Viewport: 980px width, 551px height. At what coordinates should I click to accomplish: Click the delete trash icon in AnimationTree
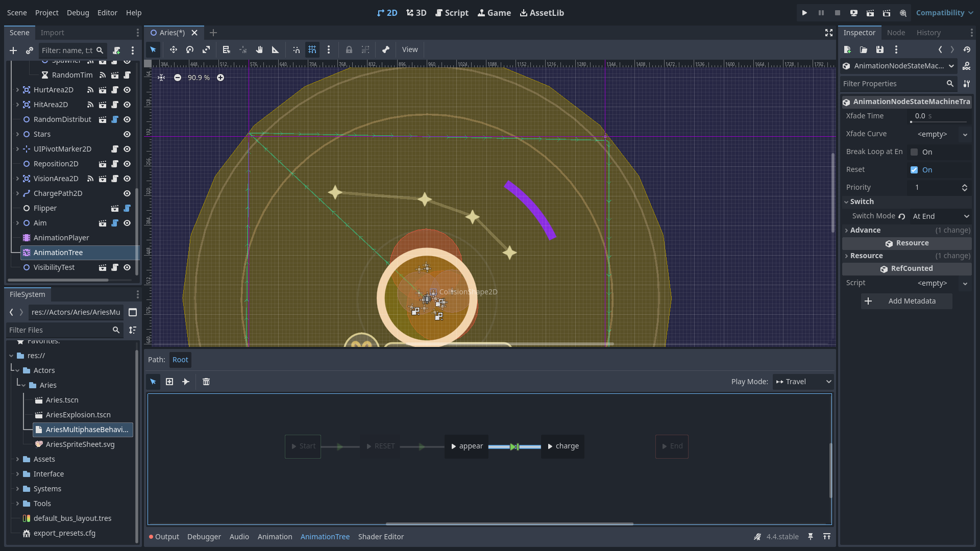click(x=206, y=382)
